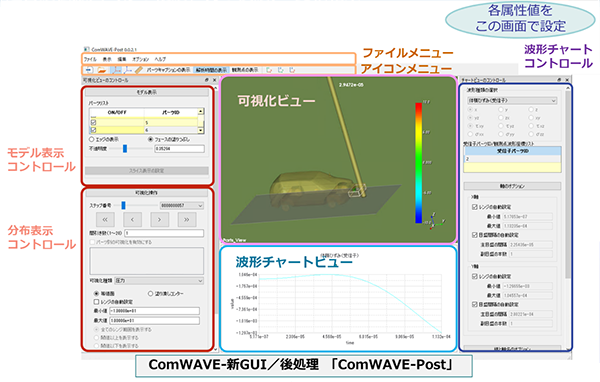The image size is (600, 382).
Task: Click the first toolbar icon beside folder
Action: [x=89, y=70]
